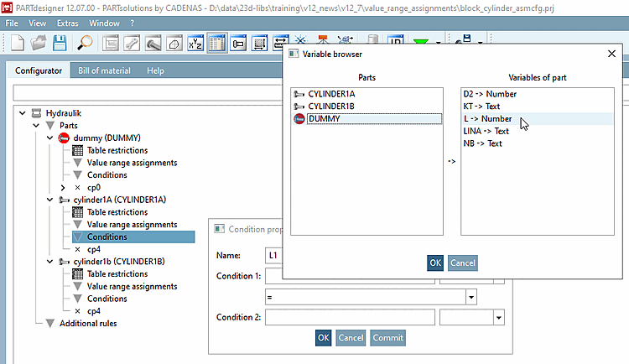Click the Commit button
The height and width of the screenshot is (364, 629).
[388, 338]
